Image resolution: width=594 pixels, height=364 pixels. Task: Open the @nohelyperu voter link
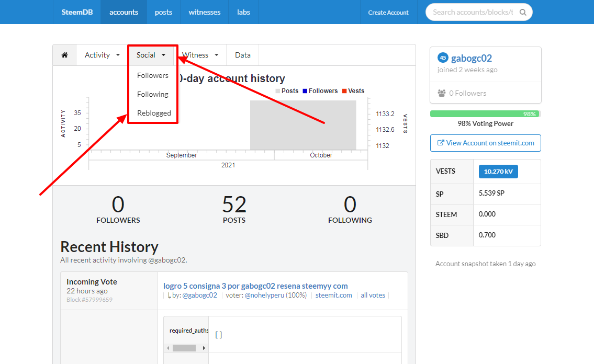click(x=264, y=295)
